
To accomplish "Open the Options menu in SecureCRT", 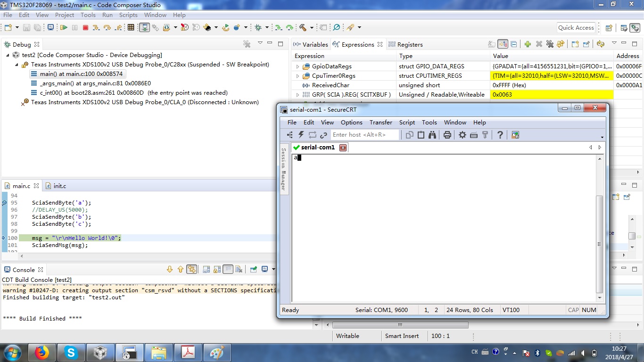I will click(352, 123).
